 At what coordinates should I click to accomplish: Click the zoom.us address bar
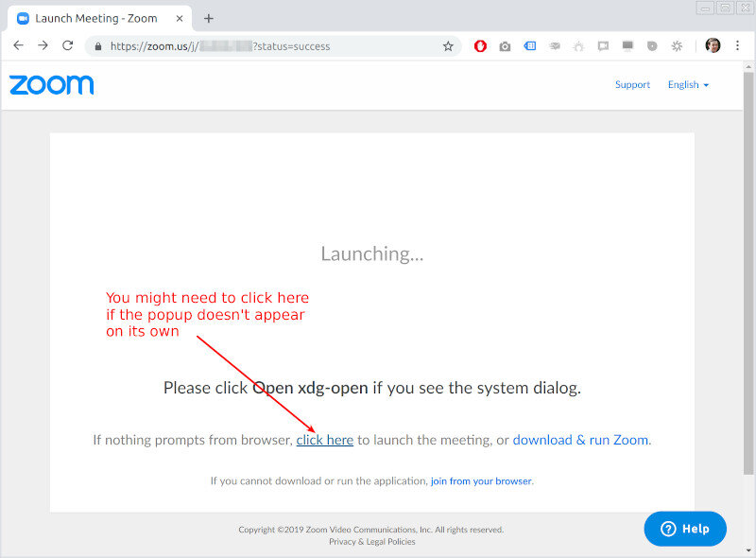pyautogui.click(x=272, y=46)
